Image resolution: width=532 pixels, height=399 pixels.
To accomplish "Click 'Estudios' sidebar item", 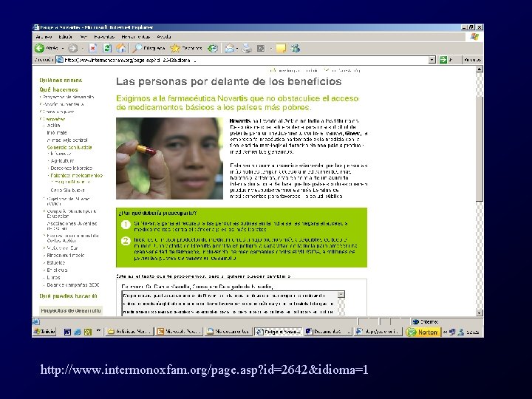I will click(x=56, y=262).
